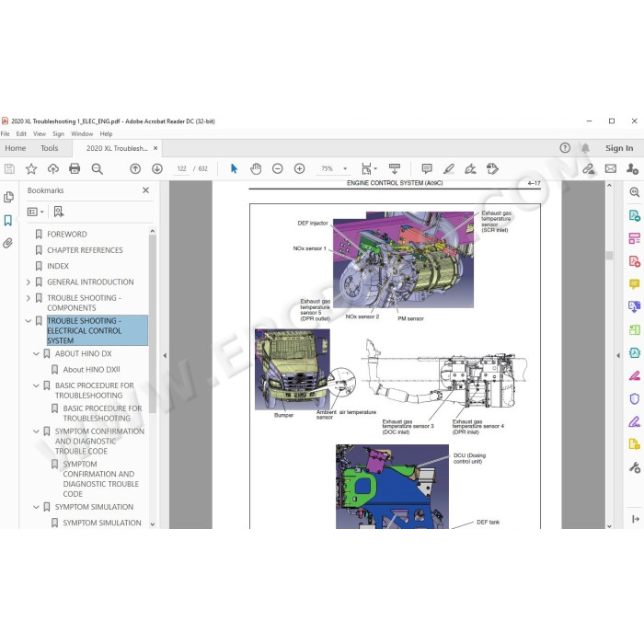Open the INDEX bookmark
Viewport: 644px width, 644px height.
coord(58,266)
